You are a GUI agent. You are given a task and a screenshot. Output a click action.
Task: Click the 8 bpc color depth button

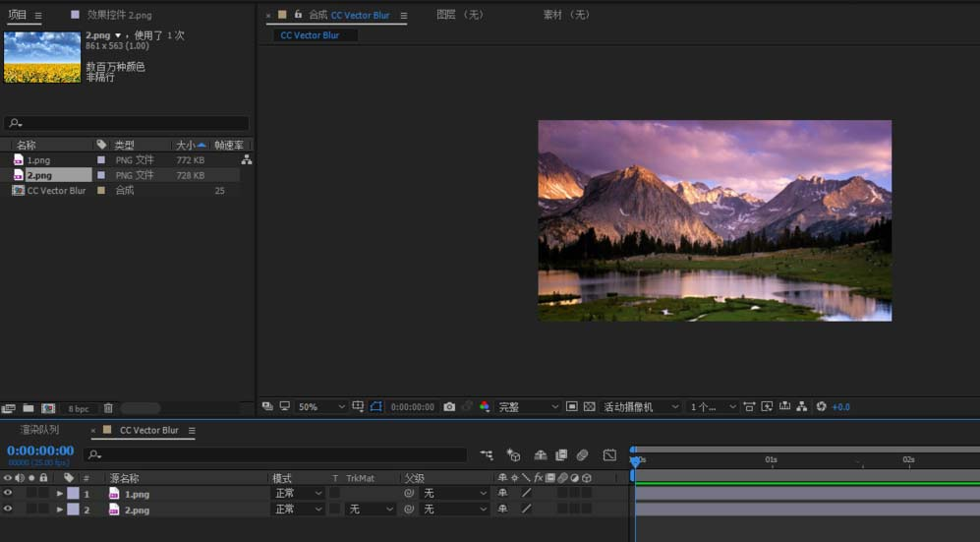coord(79,408)
